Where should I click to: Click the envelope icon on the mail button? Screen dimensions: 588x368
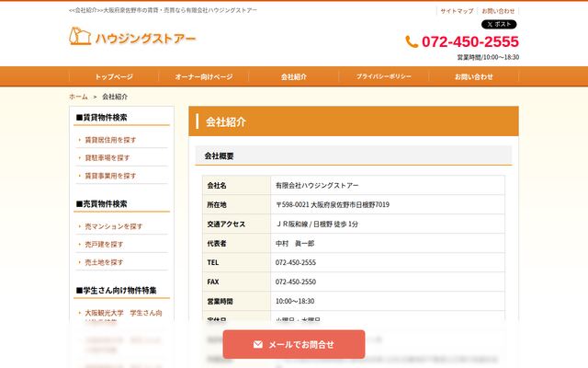[257, 344]
